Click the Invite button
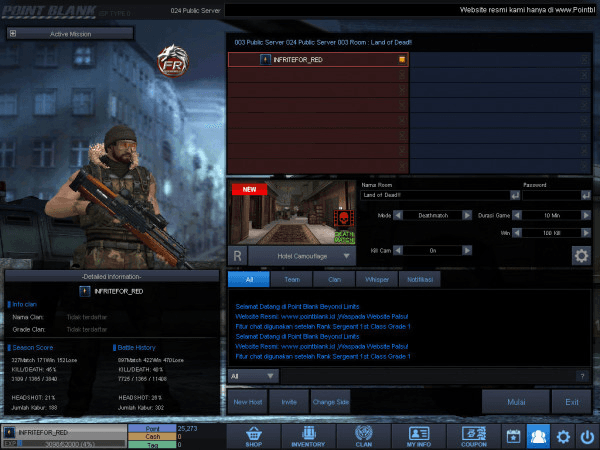Screen dimensions: 600x450 [289, 402]
